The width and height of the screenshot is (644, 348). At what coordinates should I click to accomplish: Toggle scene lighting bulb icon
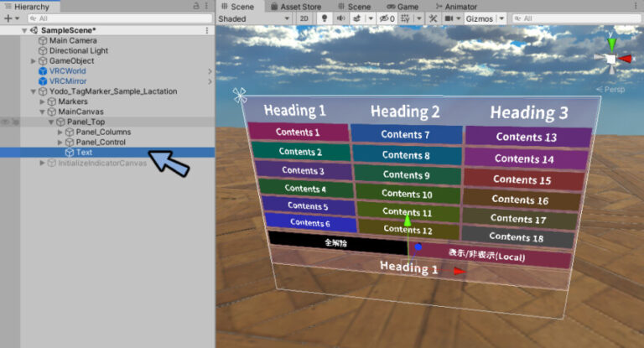tap(325, 18)
